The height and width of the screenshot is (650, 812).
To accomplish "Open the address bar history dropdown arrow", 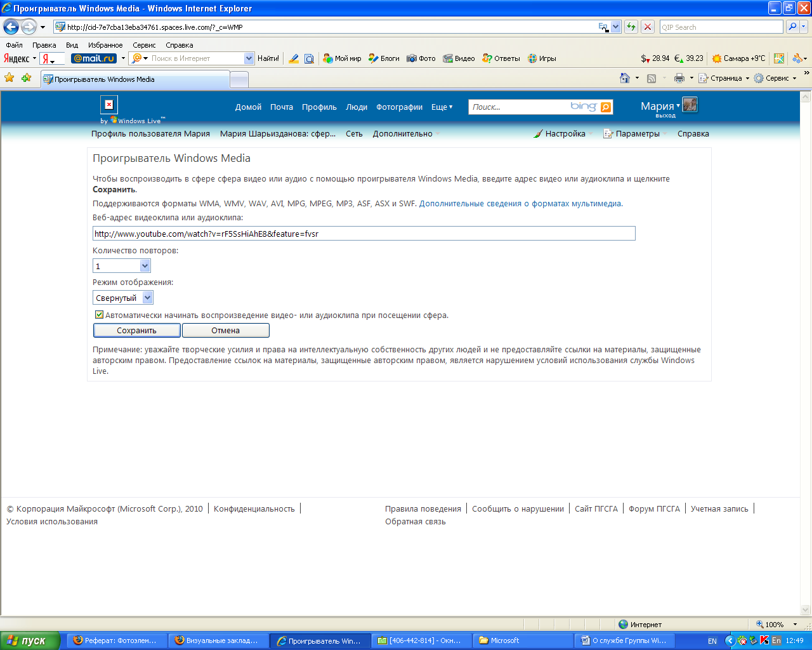I will coord(615,27).
